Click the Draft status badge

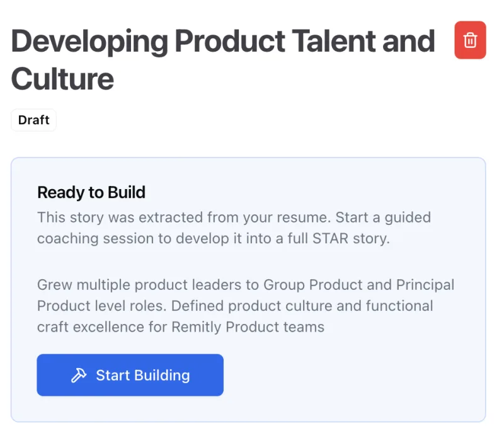(33, 120)
